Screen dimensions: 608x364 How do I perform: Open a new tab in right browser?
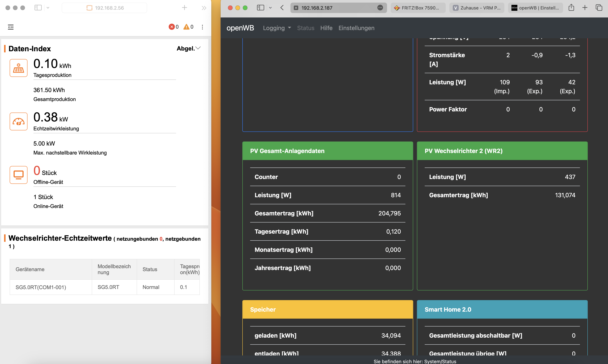coord(585,8)
